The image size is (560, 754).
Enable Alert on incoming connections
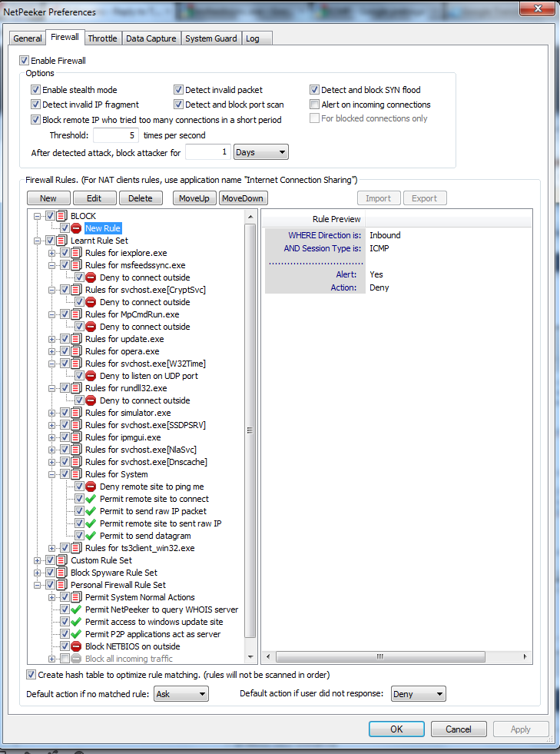click(x=314, y=105)
